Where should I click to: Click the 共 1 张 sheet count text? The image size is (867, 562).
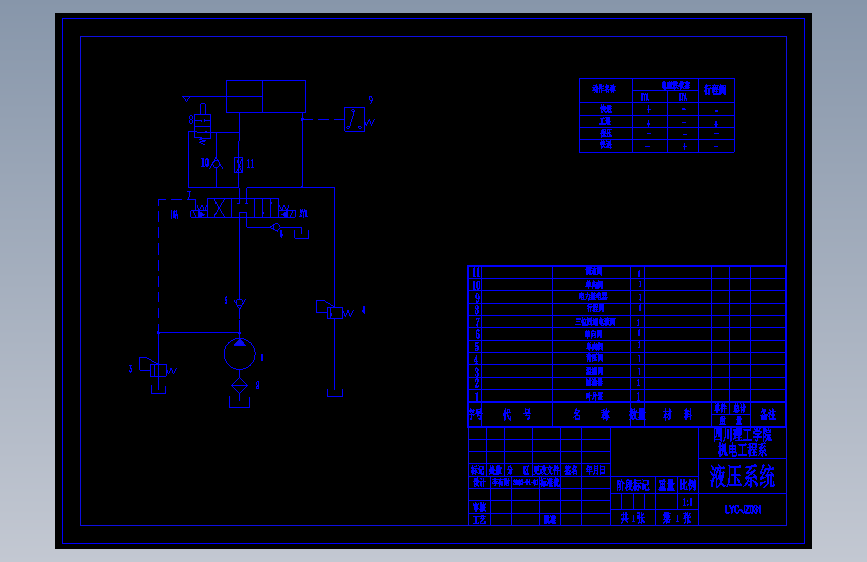(x=633, y=518)
